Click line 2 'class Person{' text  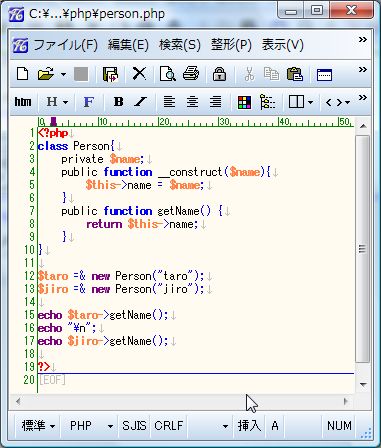click(76, 146)
